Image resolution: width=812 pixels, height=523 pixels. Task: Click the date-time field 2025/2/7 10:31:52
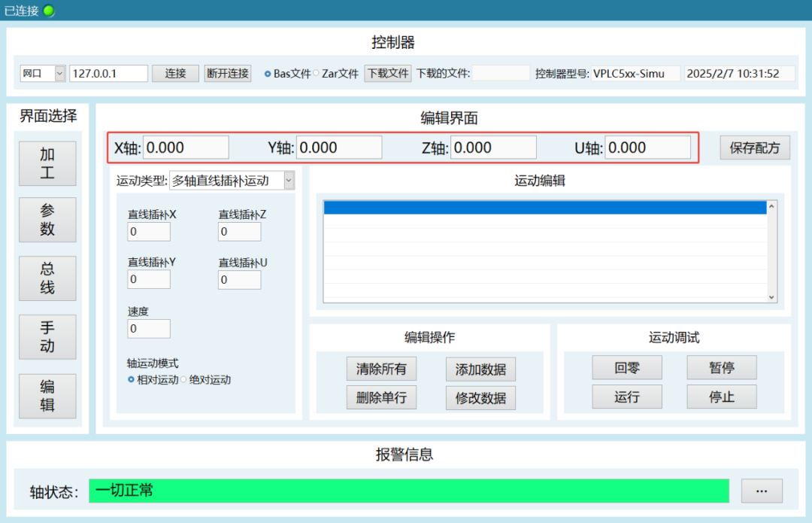(740, 74)
